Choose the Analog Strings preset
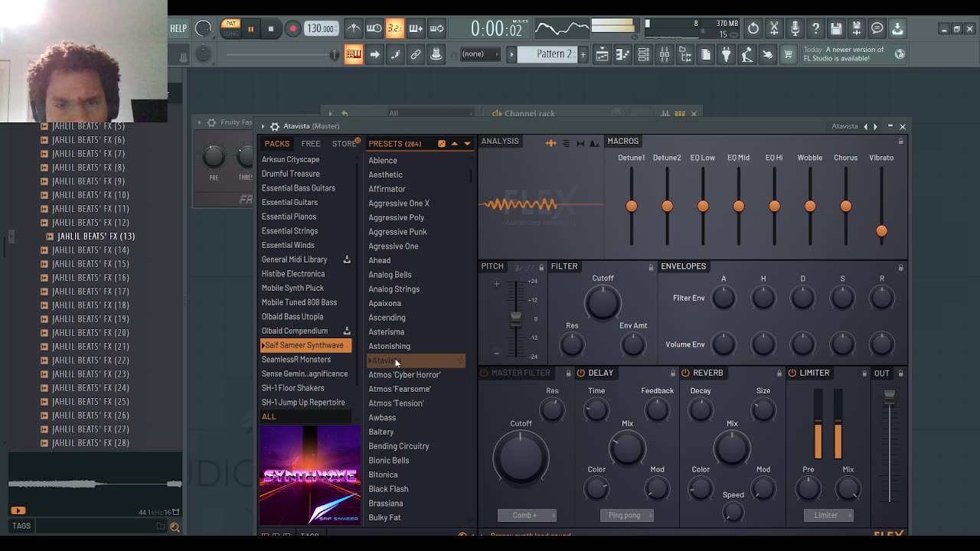The image size is (980, 551). 394,289
